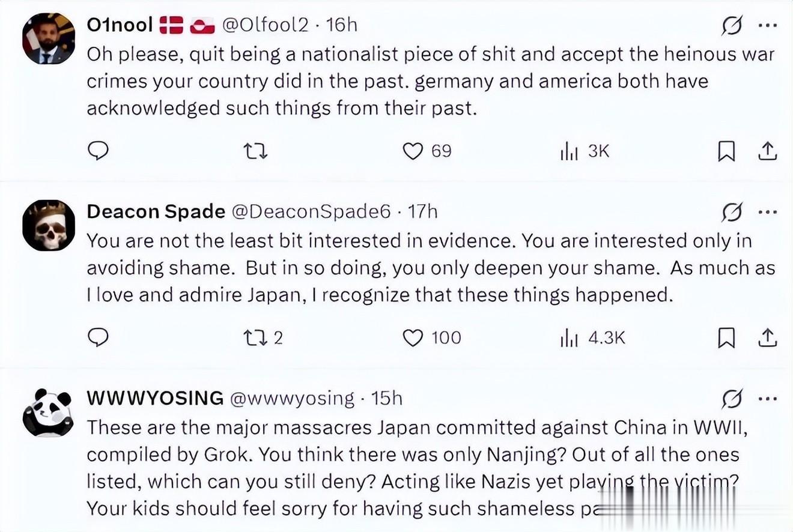Bookmark Deacon Spade's tweet
The height and width of the screenshot is (532, 793).
[726, 338]
